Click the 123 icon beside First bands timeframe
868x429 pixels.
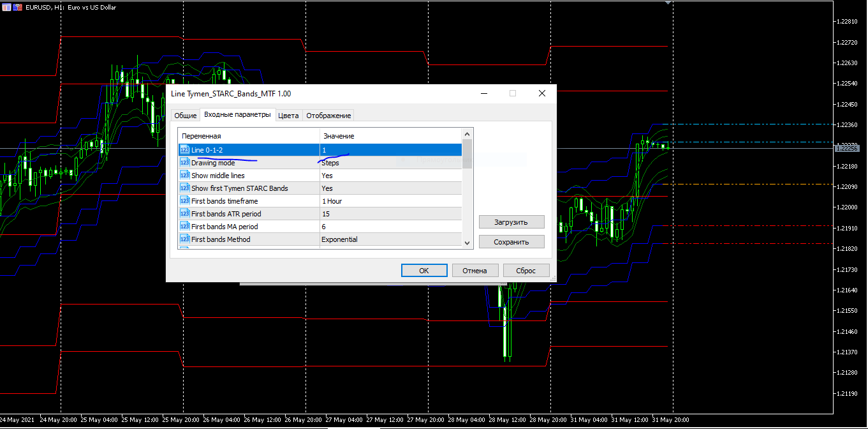tap(185, 200)
